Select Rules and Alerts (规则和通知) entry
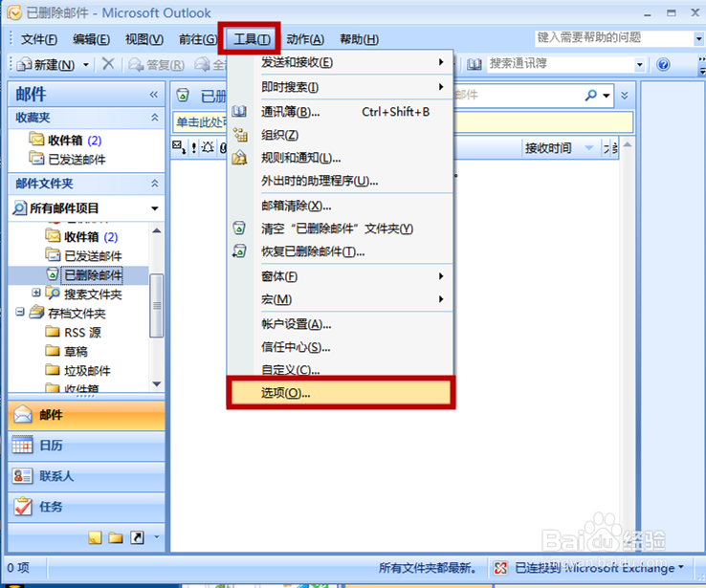This screenshot has width=706, height=588. (341, 158)
